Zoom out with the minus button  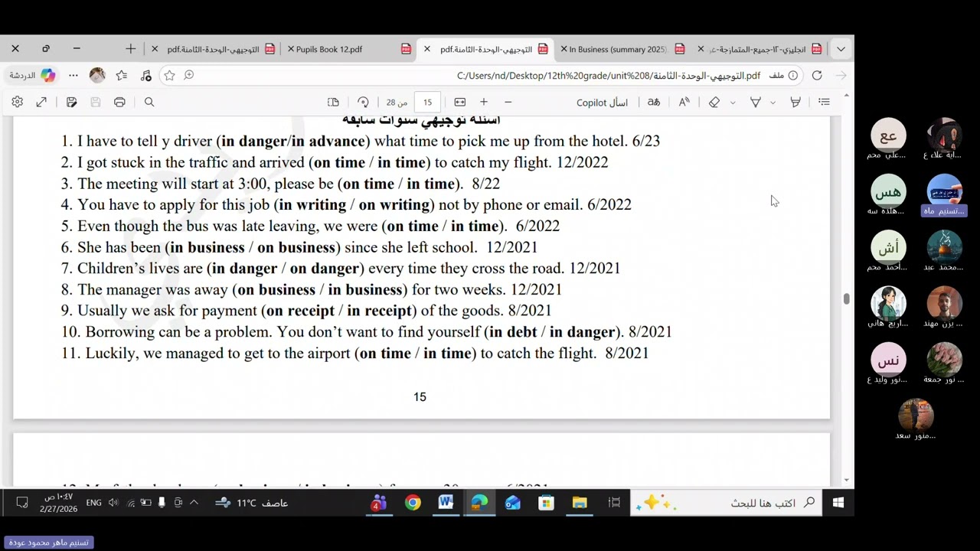click(x=508, y=102)
